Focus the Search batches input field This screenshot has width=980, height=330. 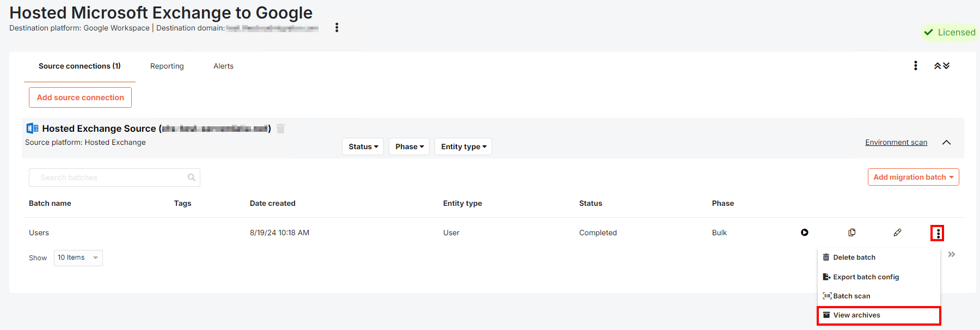pyautogui.click(x=114, y=178)
